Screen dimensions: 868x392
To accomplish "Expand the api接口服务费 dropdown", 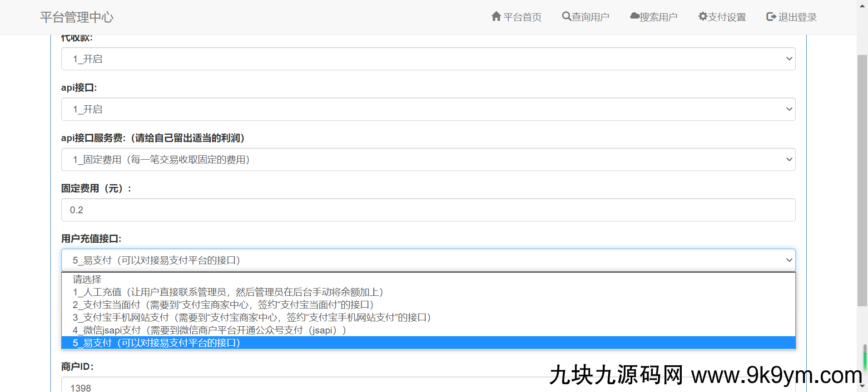I will click(x=428, y=160).
